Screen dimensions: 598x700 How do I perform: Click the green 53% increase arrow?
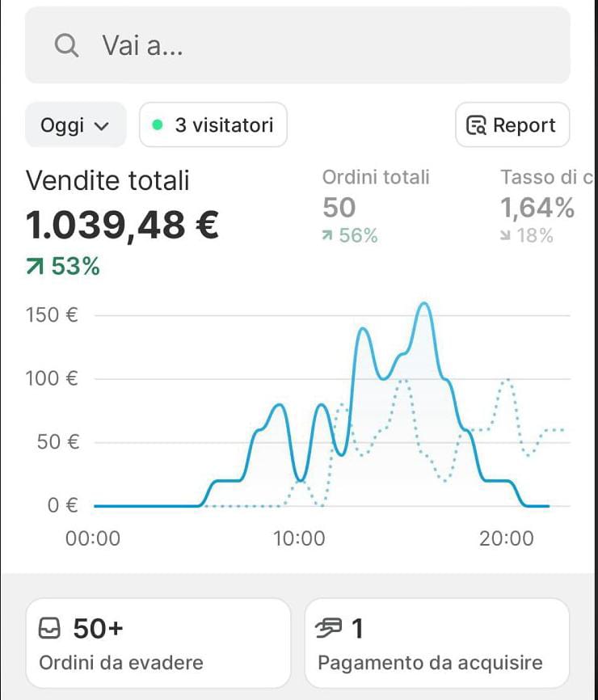[x=36, y=268]
